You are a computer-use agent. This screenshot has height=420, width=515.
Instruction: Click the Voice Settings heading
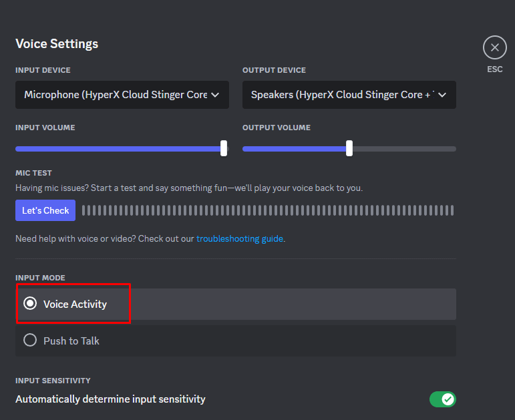[57, 44]
